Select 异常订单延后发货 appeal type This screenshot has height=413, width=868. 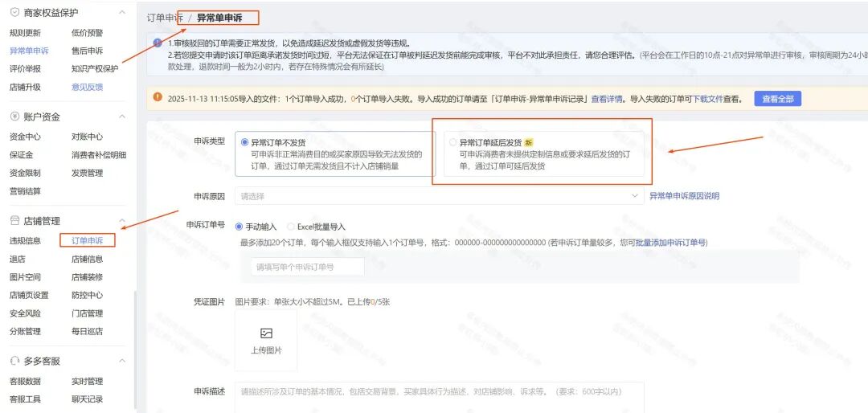click(452, 142)
